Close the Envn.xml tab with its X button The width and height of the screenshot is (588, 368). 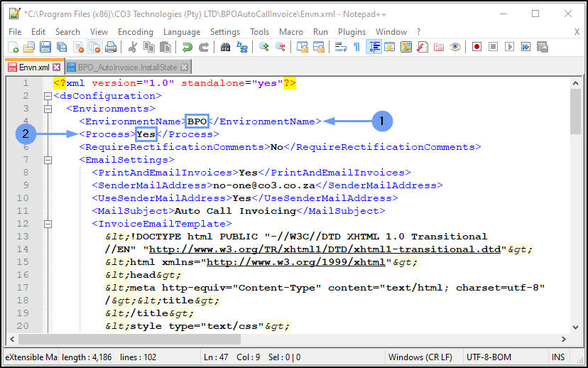tap(57, 67)
